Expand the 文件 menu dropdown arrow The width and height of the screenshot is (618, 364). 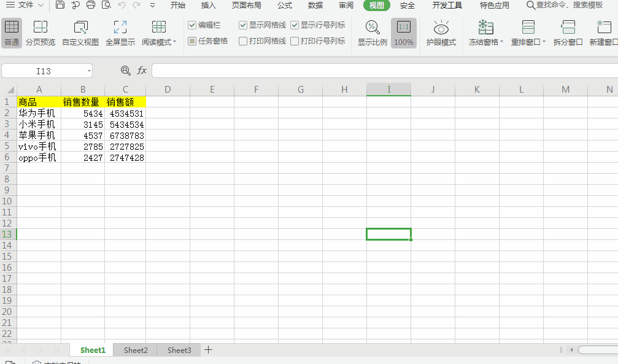click(x=41, y=5)
